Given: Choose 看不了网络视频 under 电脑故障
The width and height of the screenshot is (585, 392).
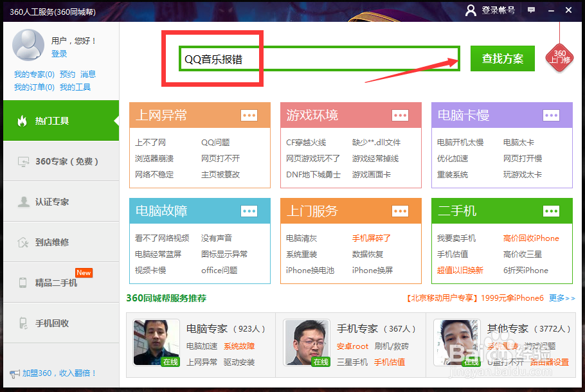Looking at the screenshot, I should click(x=162, y=238).
